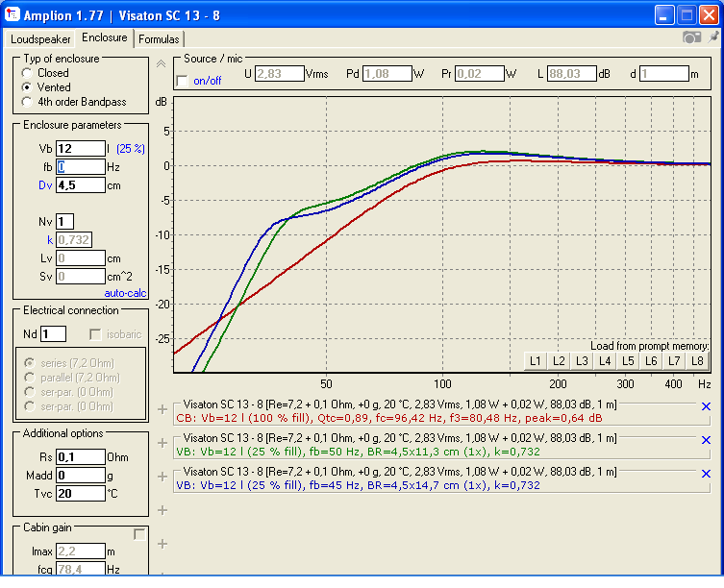Select the green VB fb=50 Hz curve description
Screen dimensions: 724x588
coord(358,452)
